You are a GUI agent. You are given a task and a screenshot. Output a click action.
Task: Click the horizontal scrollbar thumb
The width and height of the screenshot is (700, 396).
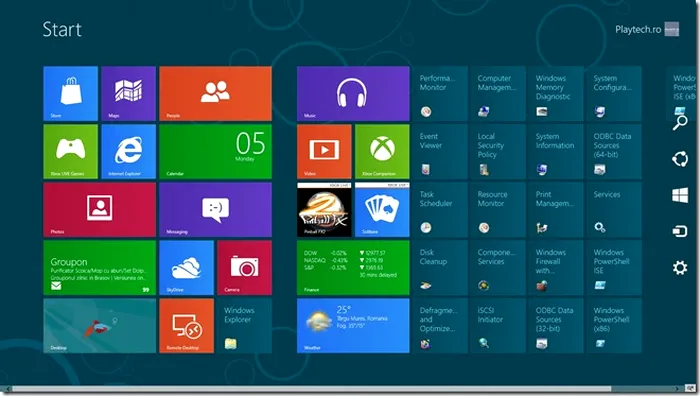pyautogui.click(x=311, y=389)
